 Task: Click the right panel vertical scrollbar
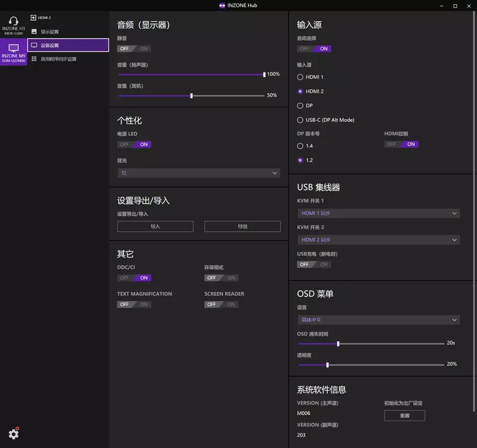[x=474, y=211]
